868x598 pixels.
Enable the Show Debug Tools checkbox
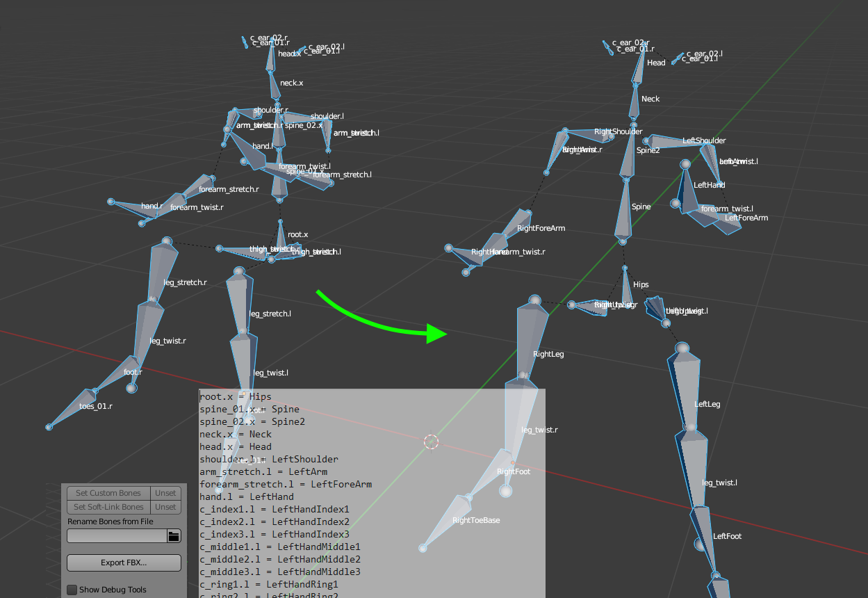pyautogui.click(x=72, y=590)
